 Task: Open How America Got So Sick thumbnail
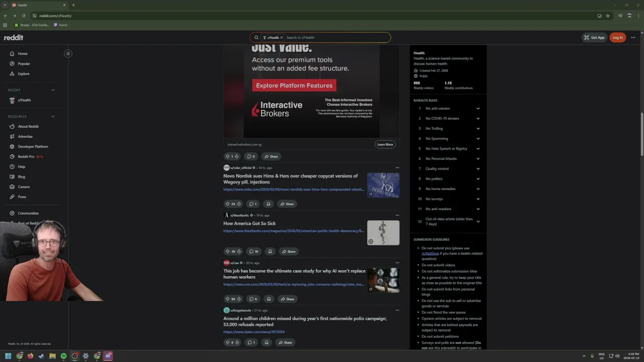(x=383, y=232)
